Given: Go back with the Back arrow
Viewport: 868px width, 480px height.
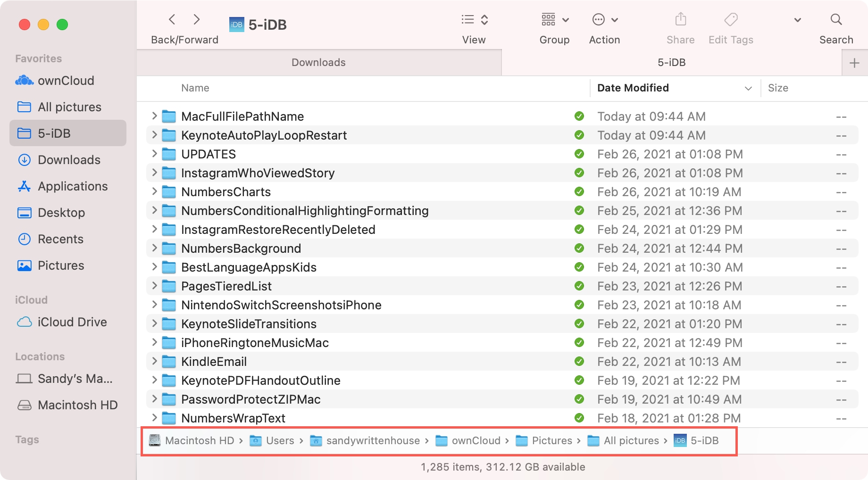Looking at the screenshot, I should [172, 19].
